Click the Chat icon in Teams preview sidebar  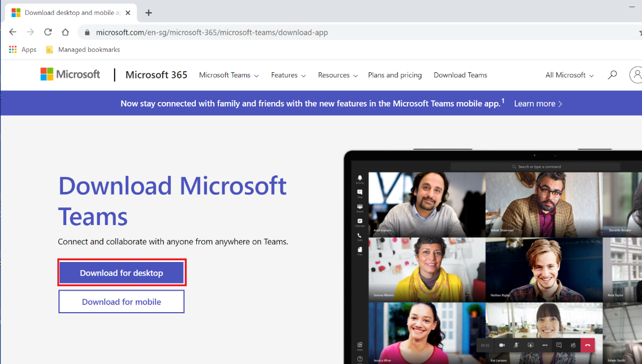[x=360, y=193]
